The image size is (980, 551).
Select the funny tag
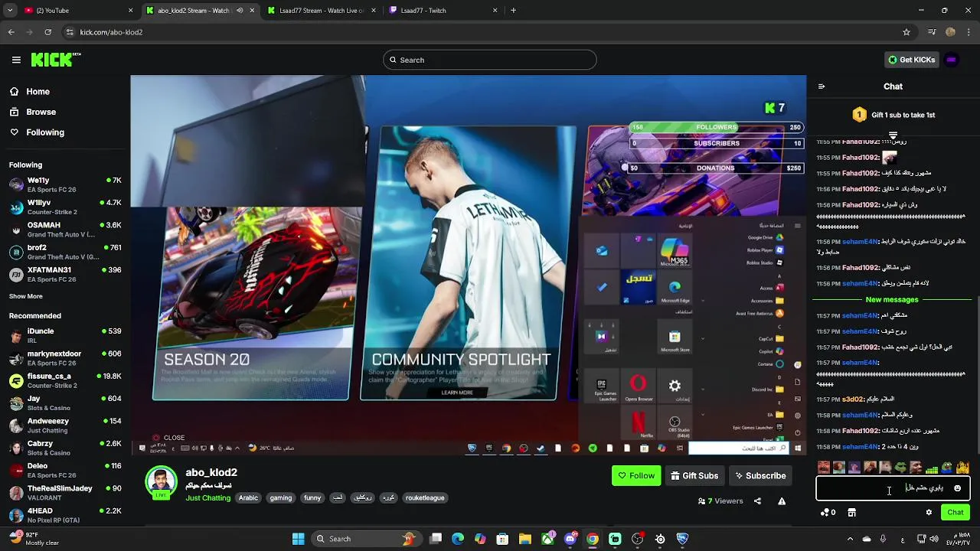312,498
